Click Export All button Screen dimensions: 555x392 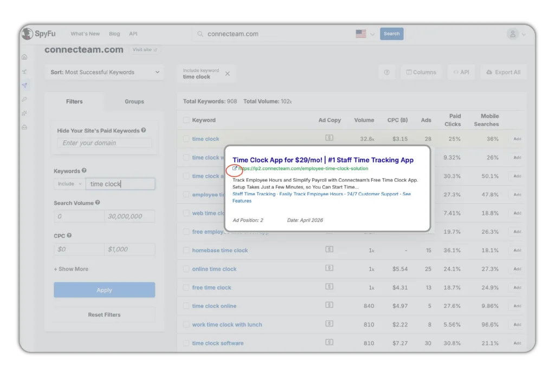pyautogui.click(x=504, y=72)
